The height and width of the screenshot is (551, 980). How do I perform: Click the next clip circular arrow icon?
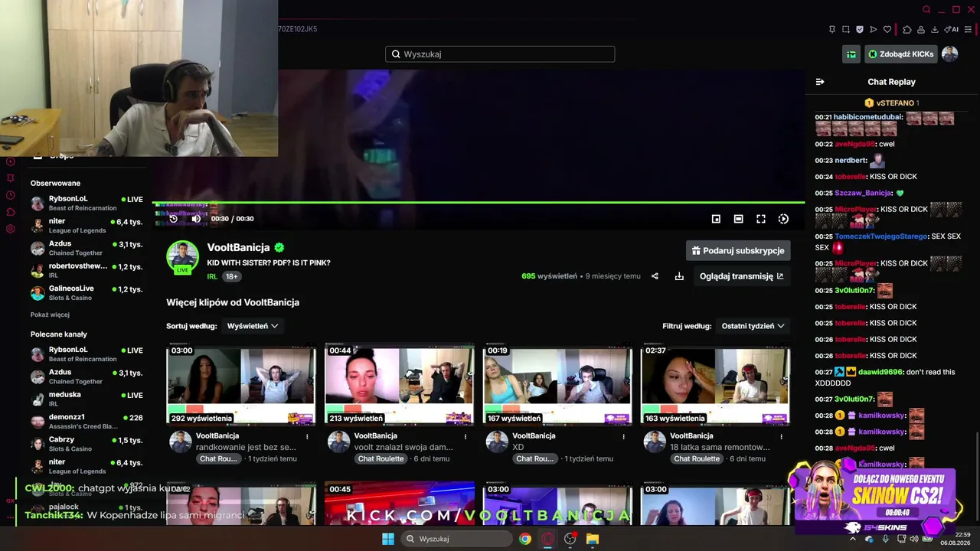click(783, 219)
